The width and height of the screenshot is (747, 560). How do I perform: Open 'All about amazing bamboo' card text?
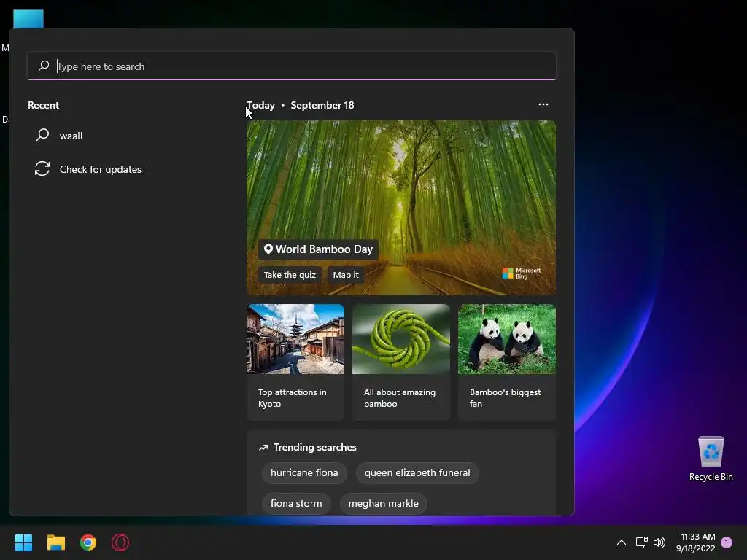tap(400, 398)
